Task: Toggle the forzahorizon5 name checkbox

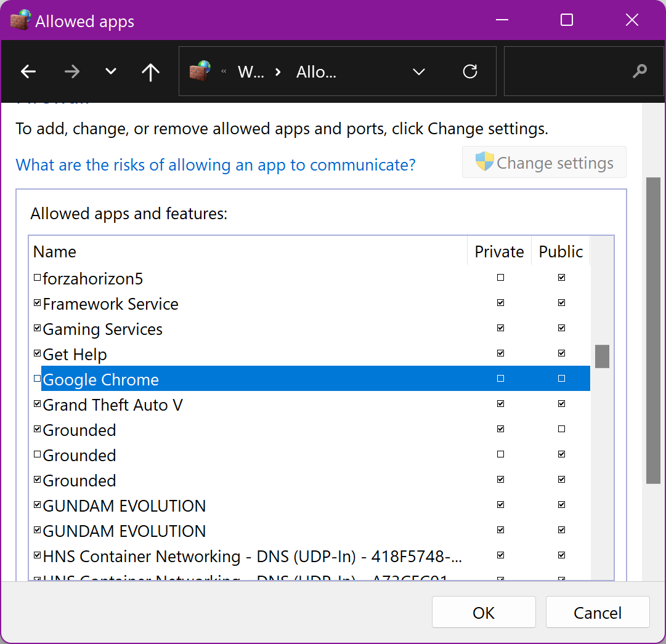Action: (38, 277)
